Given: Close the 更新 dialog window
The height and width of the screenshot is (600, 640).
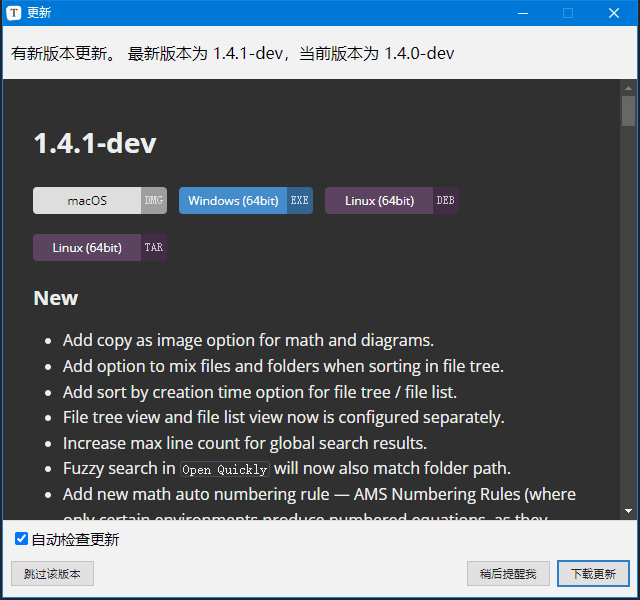Looking at the screenshot, I should pos(614,13).
